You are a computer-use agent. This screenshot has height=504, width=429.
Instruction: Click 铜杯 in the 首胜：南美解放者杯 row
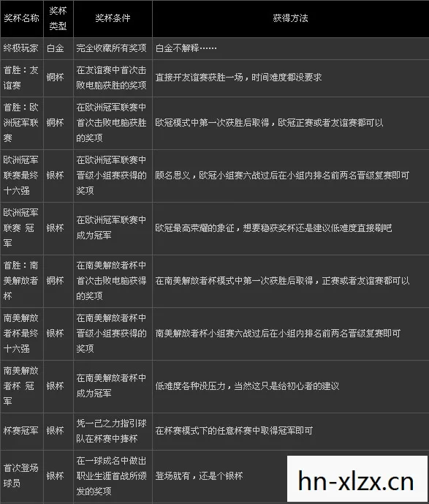pos(56,281)
